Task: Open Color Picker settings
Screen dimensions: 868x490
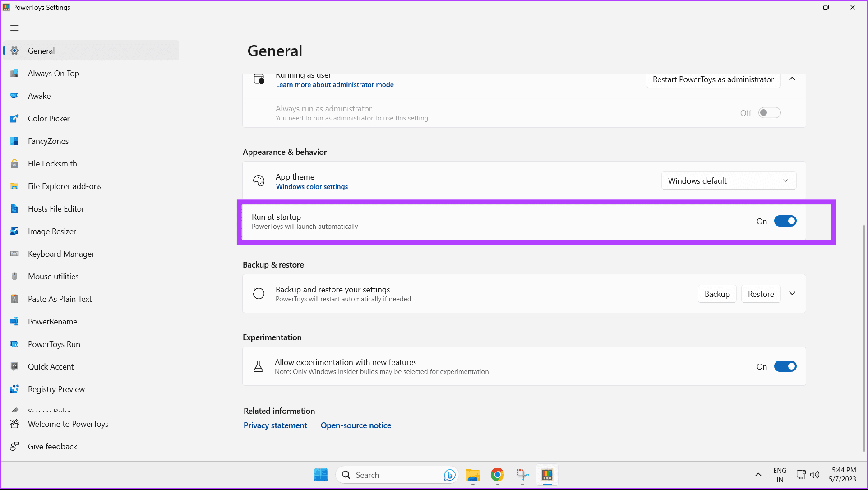Action: coord(49,118)
